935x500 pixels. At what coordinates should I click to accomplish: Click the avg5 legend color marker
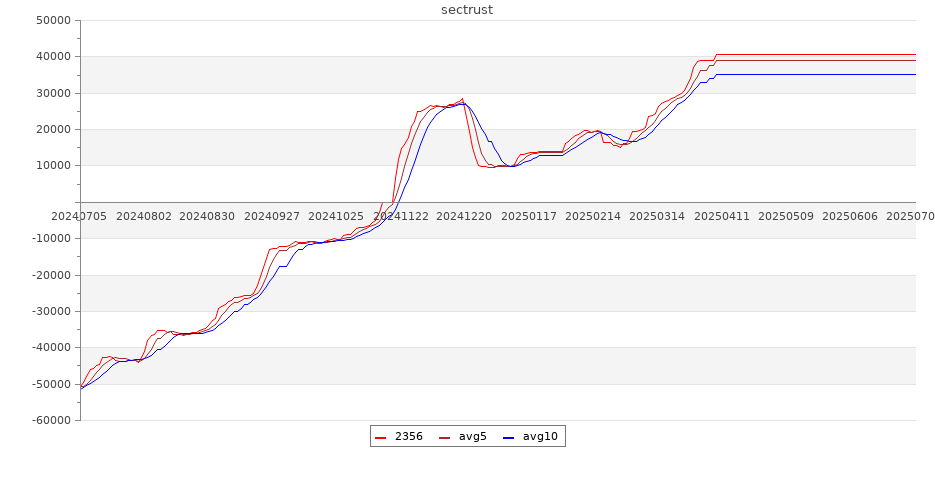click(x=444, y=437)
